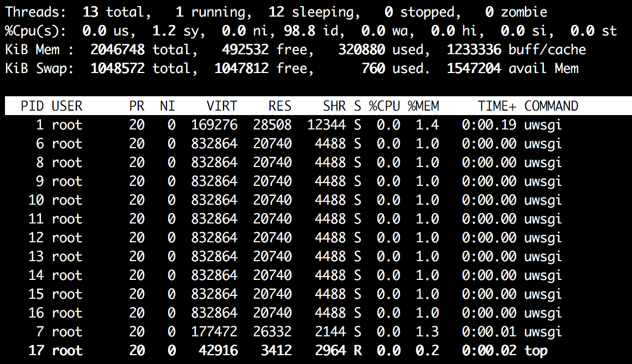Viewport: 632px width, 364px height.
Task: Click uwsgi command in PID 1 row
Action: coord(543,126)
